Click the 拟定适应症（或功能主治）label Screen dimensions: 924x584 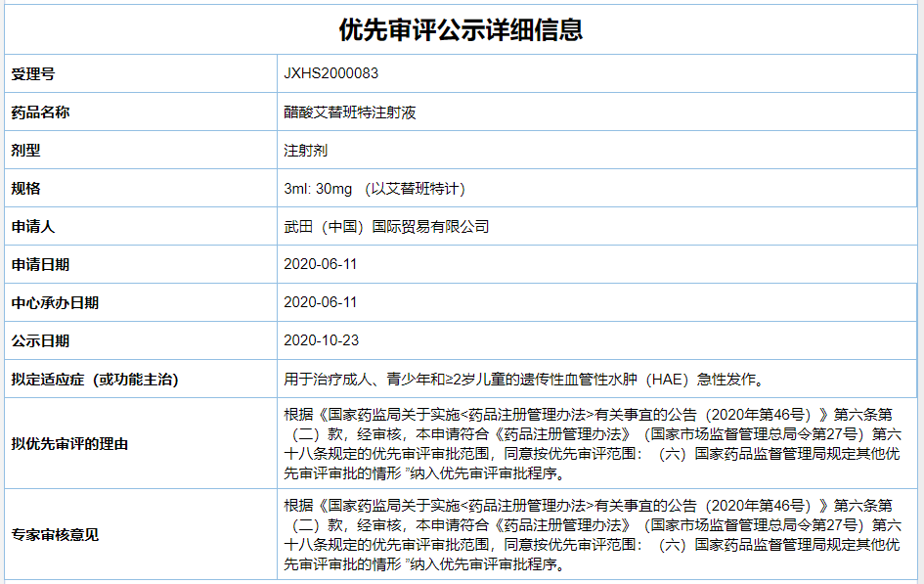point(95,380)
